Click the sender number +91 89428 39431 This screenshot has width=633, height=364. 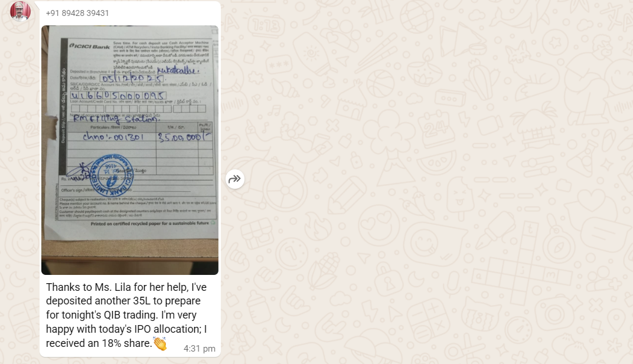click(x=77, y=13)
